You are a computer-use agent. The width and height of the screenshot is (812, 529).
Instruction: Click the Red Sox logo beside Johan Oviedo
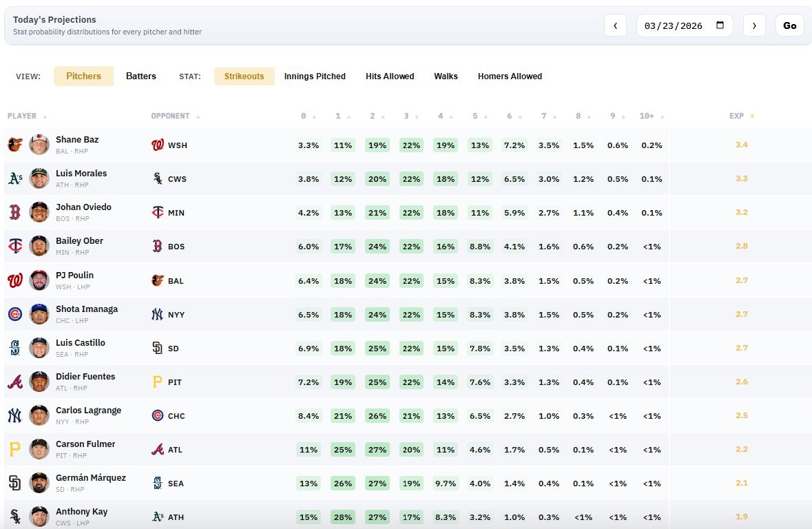pyautogui.click(x=14, y=212)
